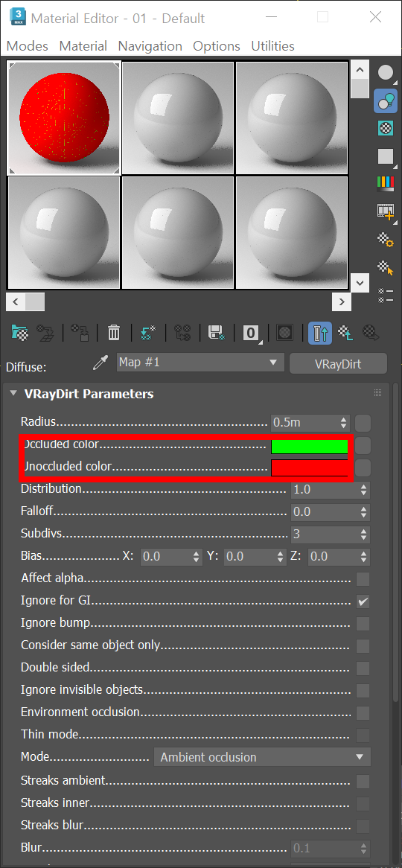Viewport: 402px width, 868px height.
Task: Toggle checker Background for sample slots
Action: (386, 129)
